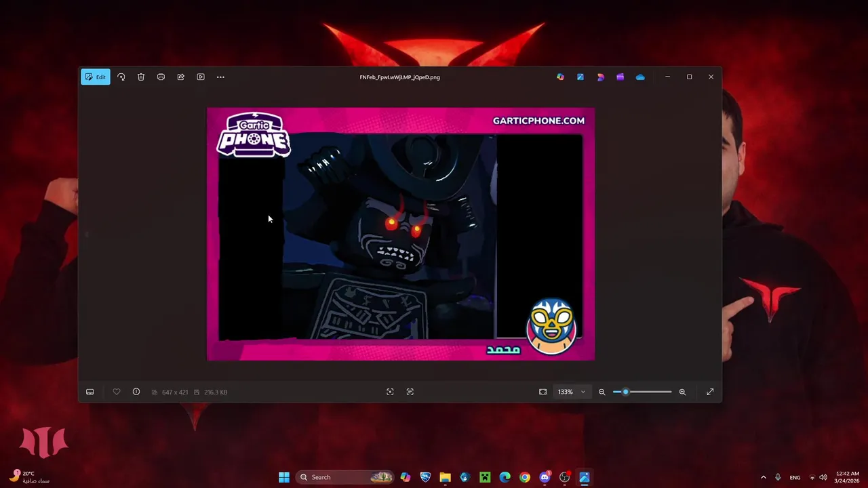Open Google Chrome from the taskbar
The width and height of the screenshot is (868, 488).
point(525,477)
